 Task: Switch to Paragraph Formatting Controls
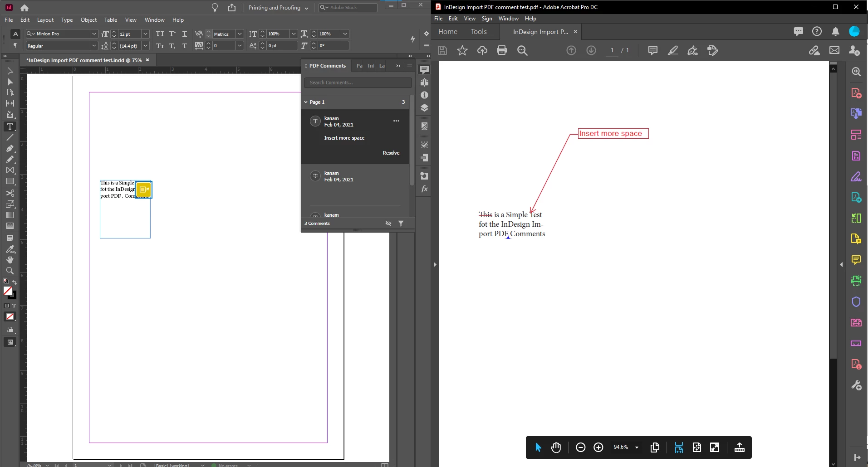(15, 45)
